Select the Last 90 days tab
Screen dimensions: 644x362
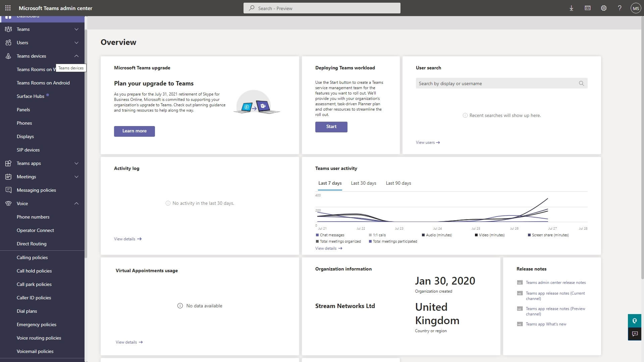(398, 183)
